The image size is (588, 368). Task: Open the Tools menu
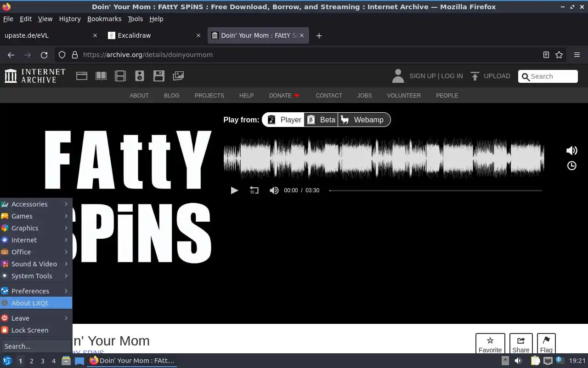pyautogui.click(x=135, y=19)
